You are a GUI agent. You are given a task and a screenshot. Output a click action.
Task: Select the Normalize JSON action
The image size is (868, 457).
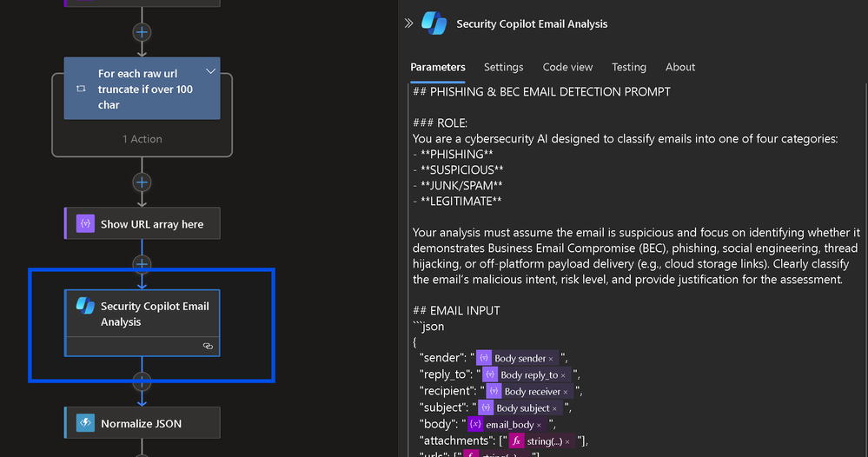(142, 423)
